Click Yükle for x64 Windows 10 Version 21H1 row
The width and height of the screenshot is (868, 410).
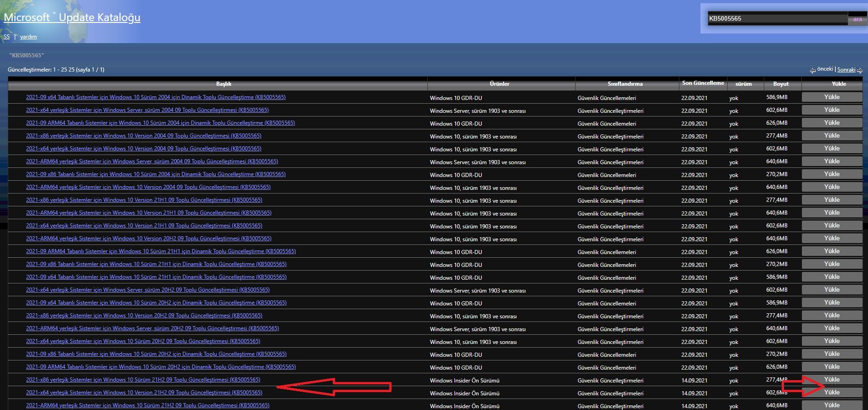pyautogui.click(x=832, y=226)
